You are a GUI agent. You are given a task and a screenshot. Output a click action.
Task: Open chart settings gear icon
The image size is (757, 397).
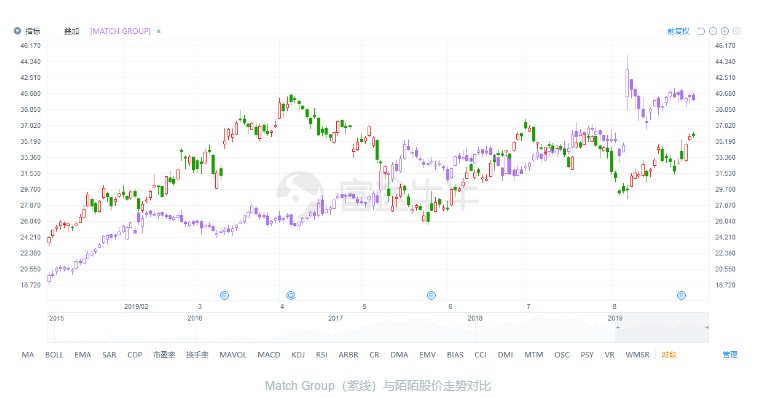point(736,31)
